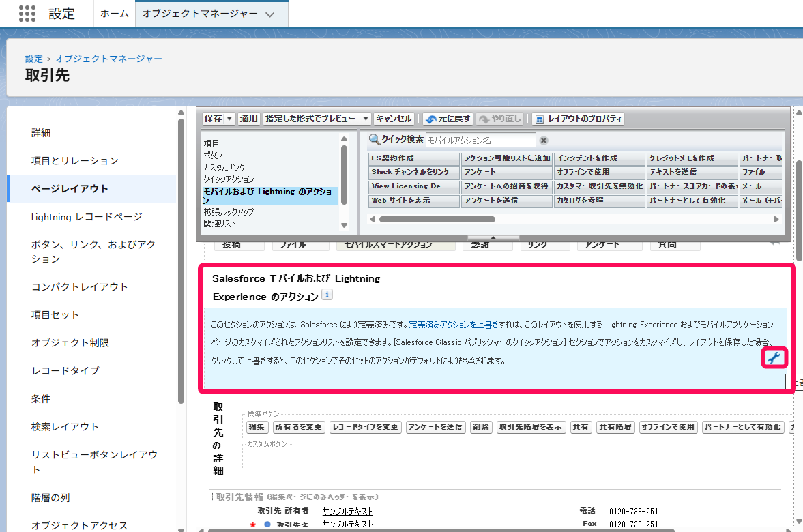Open ボタン、リンク、およびアクション in the sidebar
Image resolution: width=803 pixels, height=532 pixels.
[93, 252]
